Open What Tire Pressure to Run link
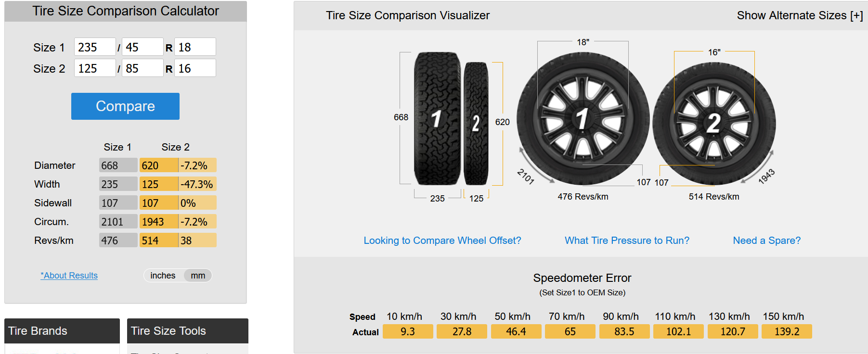This screenshot has height=354, width=868. (627, 240)
